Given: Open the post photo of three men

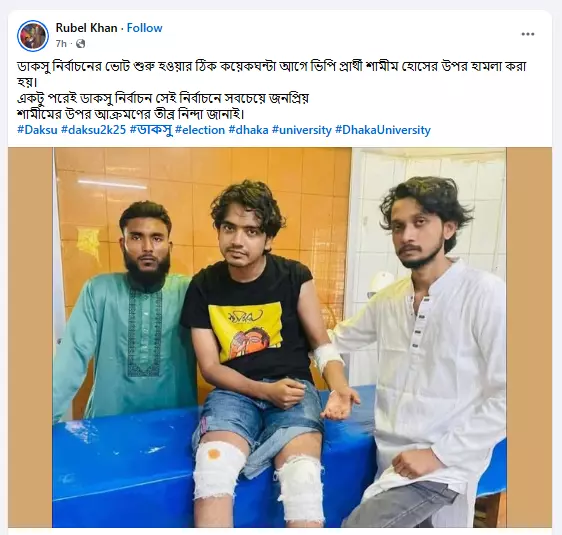Looking at the screenshot, I should (x=280, y=338).
